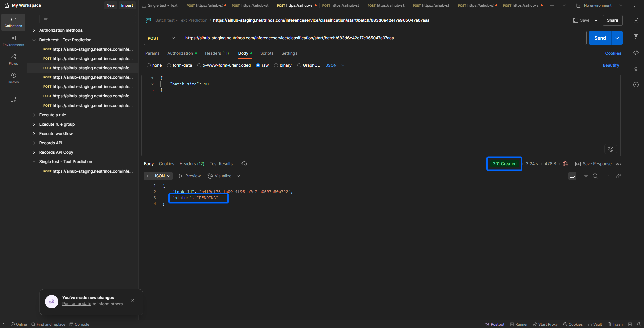This screenshot has height=328, width=644.
Task: Open the info icon in right sidebar
Action: pos(636,85)
